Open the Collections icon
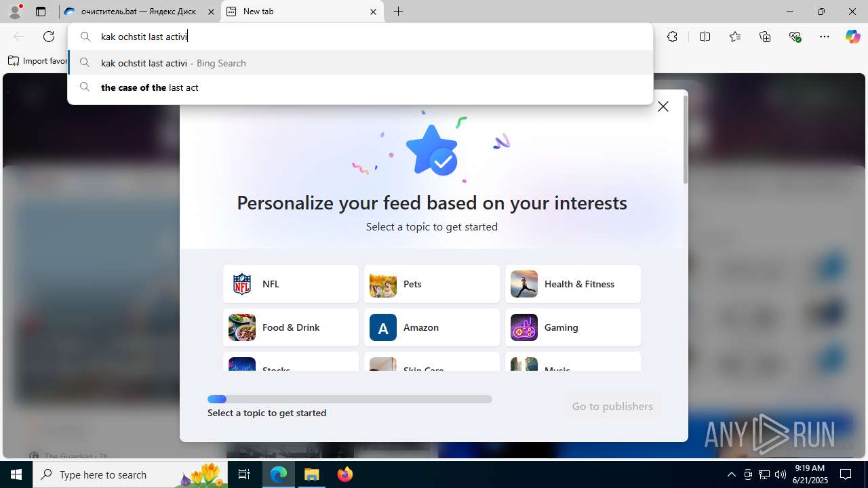Viewport: 868px width, 488px height. pos(765,37)
